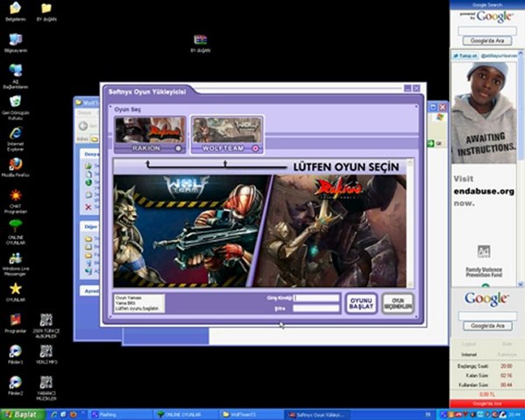
Task: Toggle the WOLFTEAM radio circle
Action: tap(256, 148)
